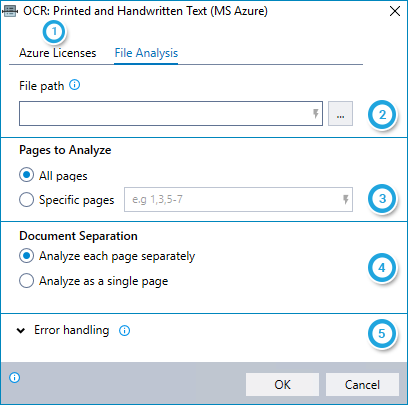Click the Error handling info icon
This screenshot has height=405, width=408.
(x=125, y=331)
